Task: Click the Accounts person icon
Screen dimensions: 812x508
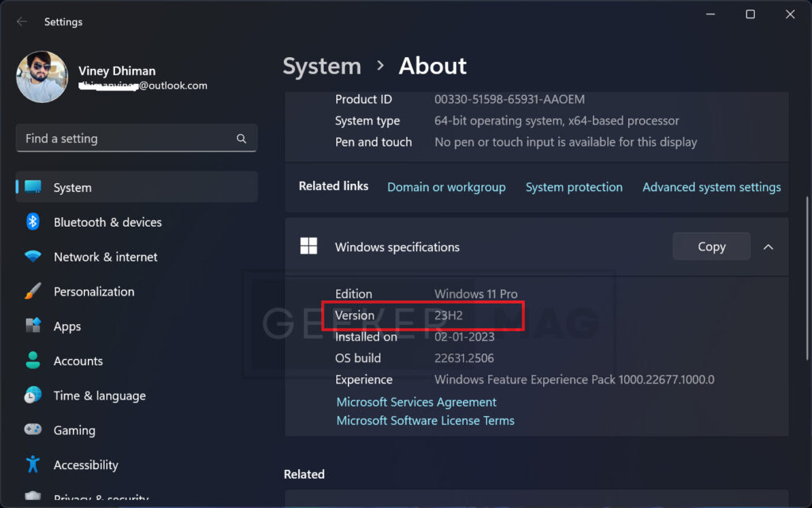Action: (x=33, y=360)
